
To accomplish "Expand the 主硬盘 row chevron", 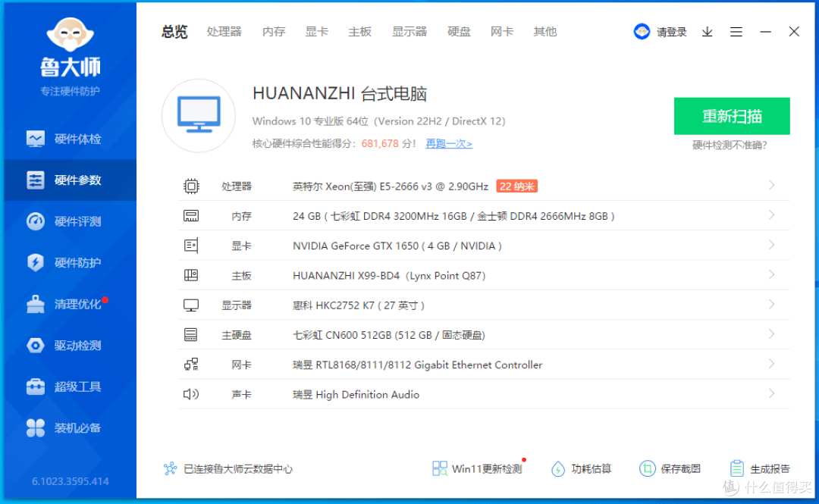I will pos(771,334).
